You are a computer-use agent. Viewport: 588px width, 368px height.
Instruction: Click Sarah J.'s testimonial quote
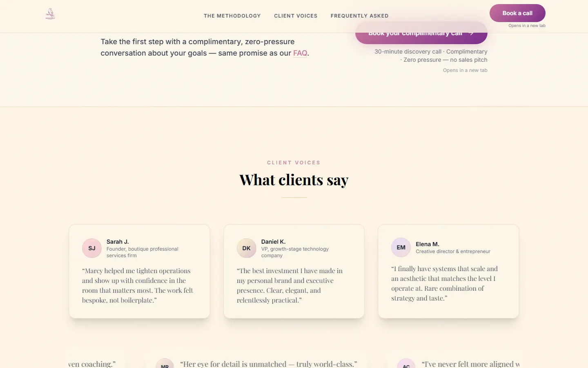(138, 285)
